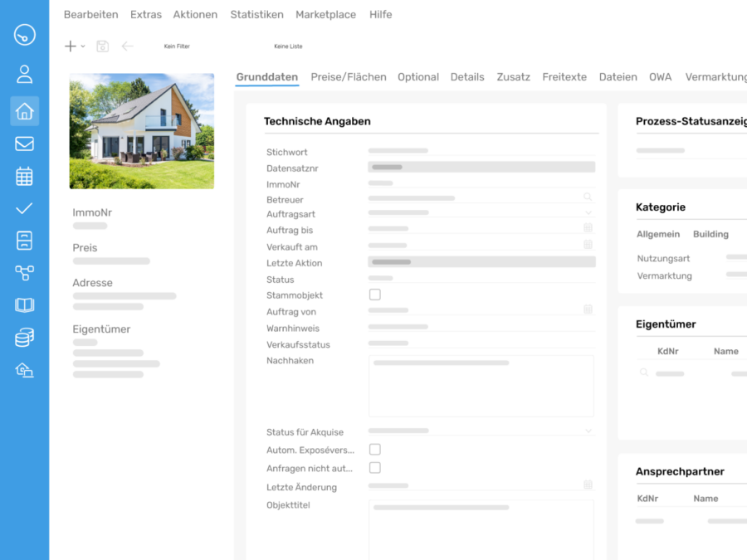Click the back arrow in the toolbar
The height and width of the screenshot is (560, 747).
[x=126, y=46]
